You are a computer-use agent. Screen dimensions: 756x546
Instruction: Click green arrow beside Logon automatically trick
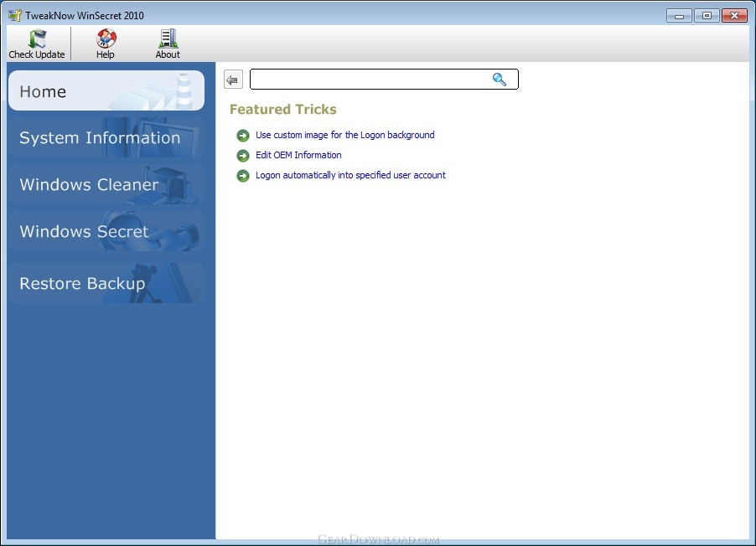click(243, 176)
